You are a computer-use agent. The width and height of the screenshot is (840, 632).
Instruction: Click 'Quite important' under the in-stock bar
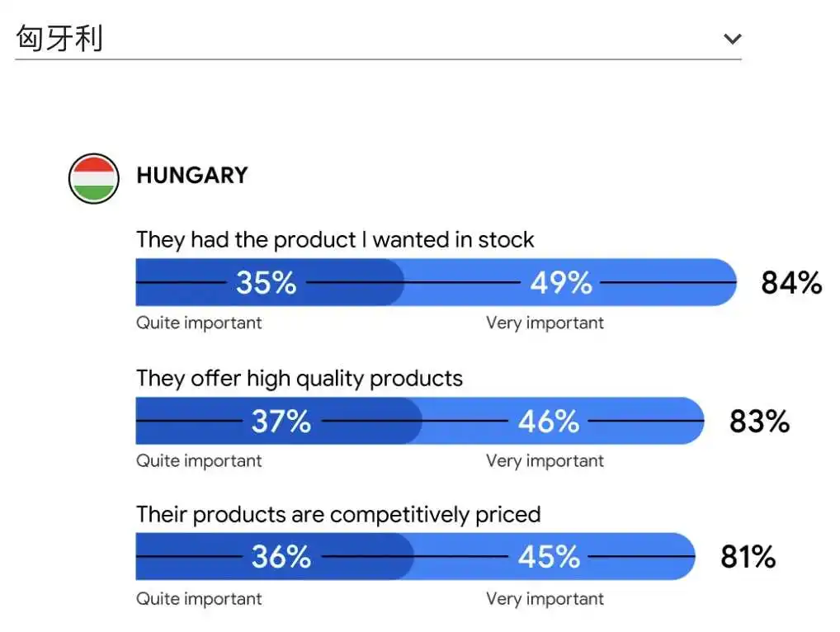coord(199,323)
